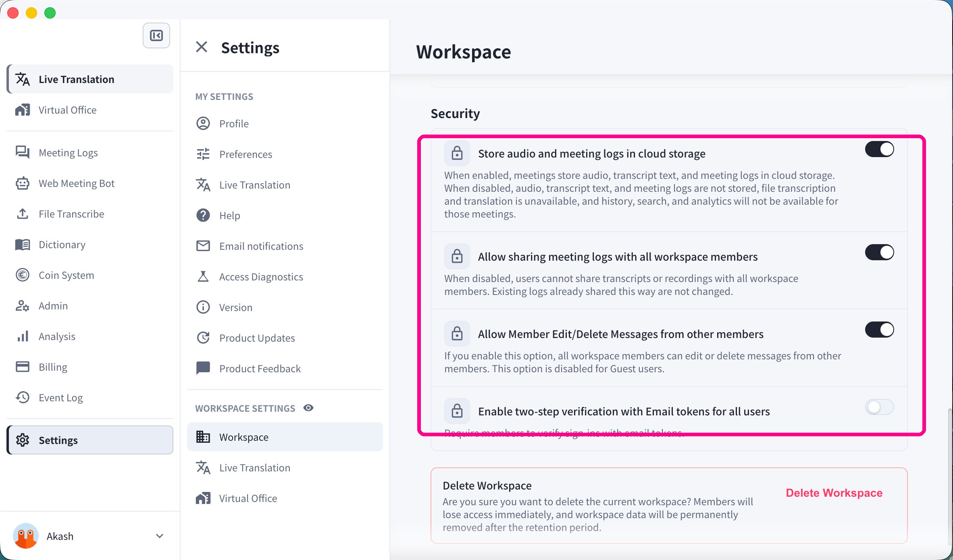Expand the Akash account menu chevron

click(x=160, y=536)
